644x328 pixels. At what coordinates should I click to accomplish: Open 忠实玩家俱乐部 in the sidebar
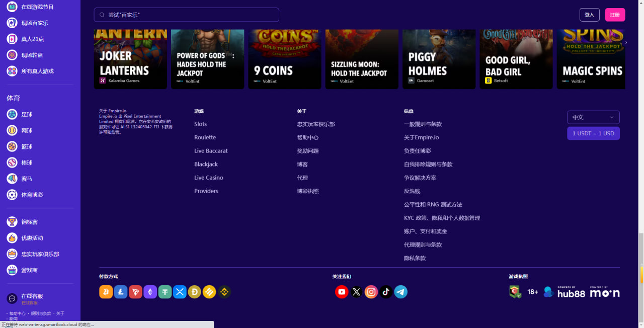point(40,254)
